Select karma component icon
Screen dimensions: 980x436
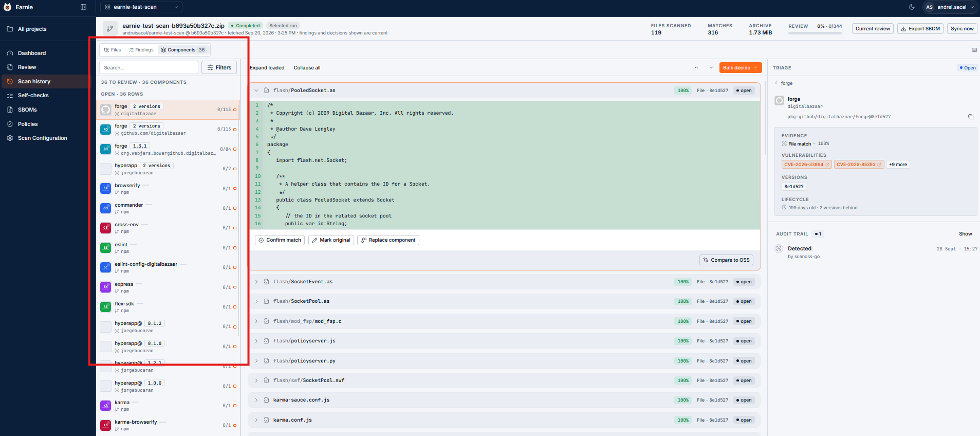tap(105, 406)
